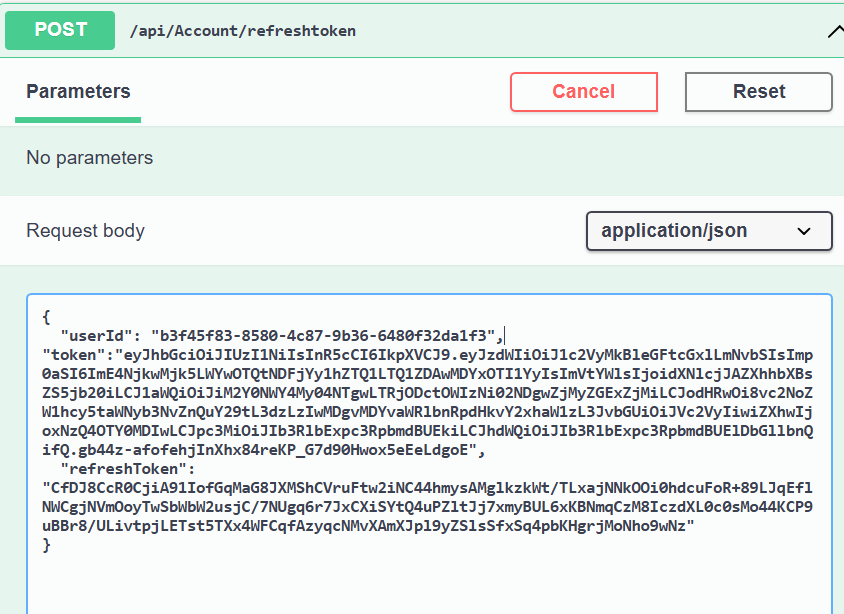Reset the request body to default

[x=758, y=92]
